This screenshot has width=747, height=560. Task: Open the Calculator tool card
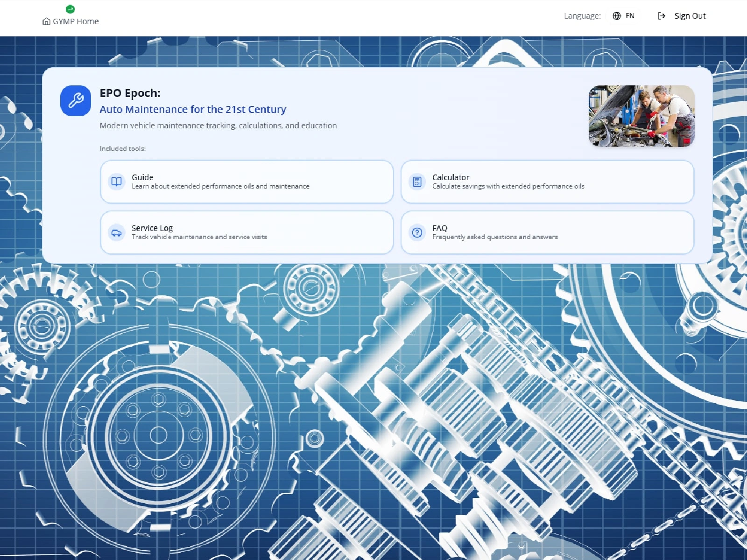(x=547, y=182)
